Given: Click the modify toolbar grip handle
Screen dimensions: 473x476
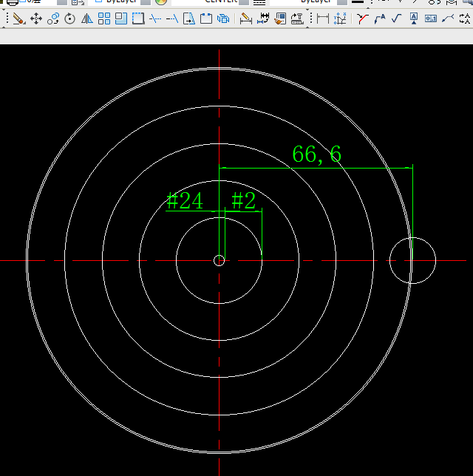Looking at the screenshot, I should pyautogui.click(x=7, y=18).
